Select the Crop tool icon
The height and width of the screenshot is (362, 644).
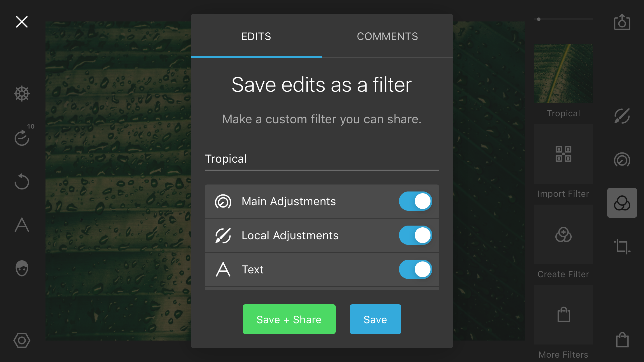pos(622,246)
